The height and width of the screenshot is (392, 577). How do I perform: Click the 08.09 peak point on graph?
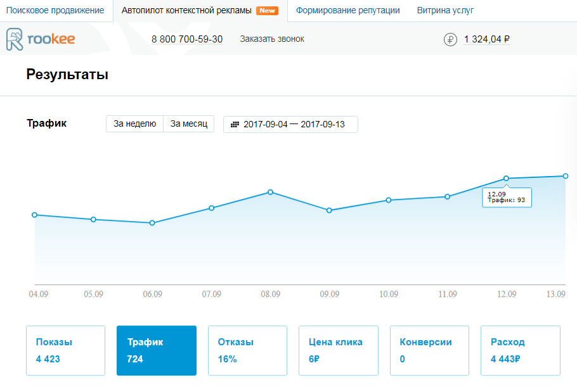(270, 192)
